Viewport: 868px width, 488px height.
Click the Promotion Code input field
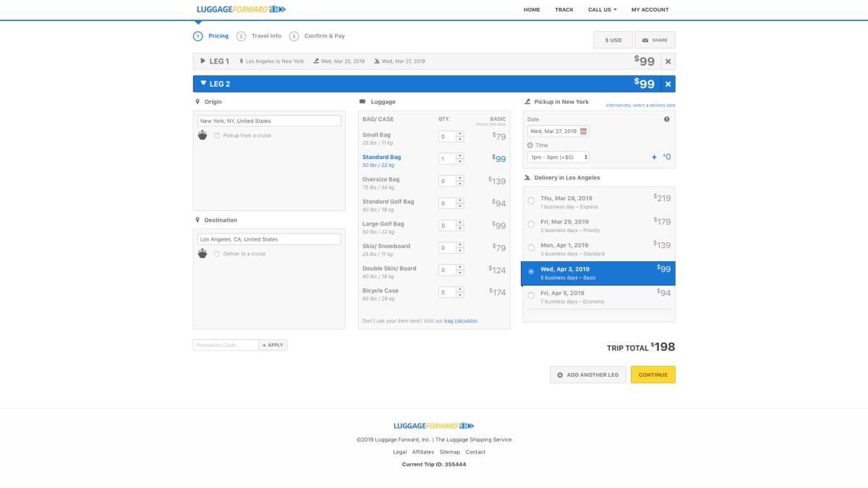(226, 345)
